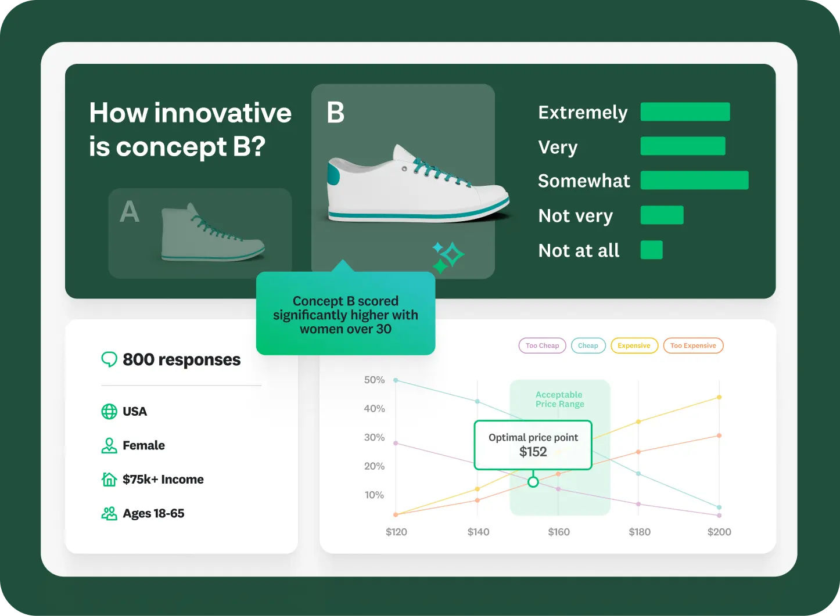Toggle the Expensive legend pill
Screen dimensions: 840x616
(634, 346)
